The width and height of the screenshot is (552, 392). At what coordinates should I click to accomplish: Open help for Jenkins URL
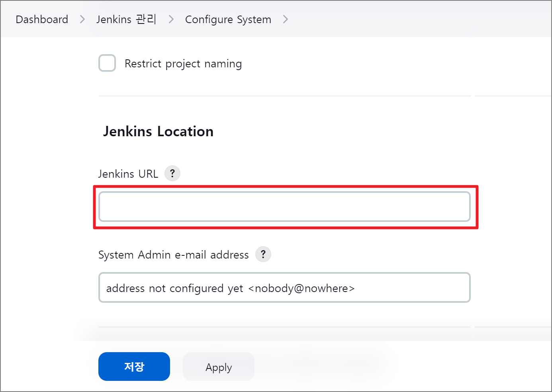tap(172, 173)
